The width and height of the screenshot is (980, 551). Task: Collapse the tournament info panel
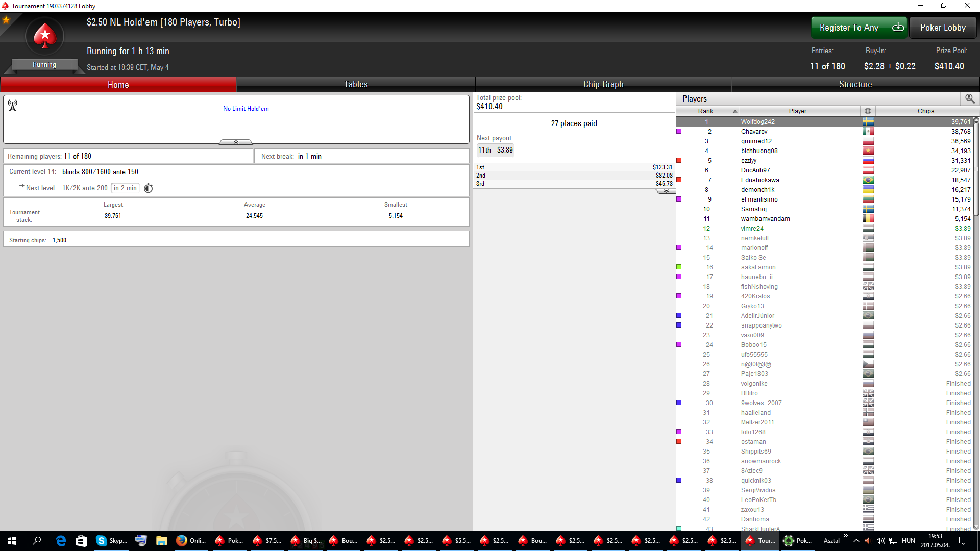(236, 142)
